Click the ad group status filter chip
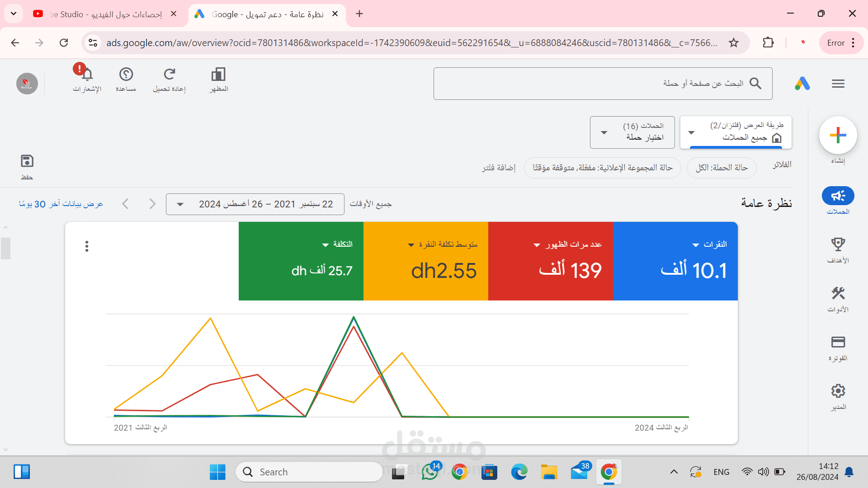The image size is (868, 488). coord(603,168)
